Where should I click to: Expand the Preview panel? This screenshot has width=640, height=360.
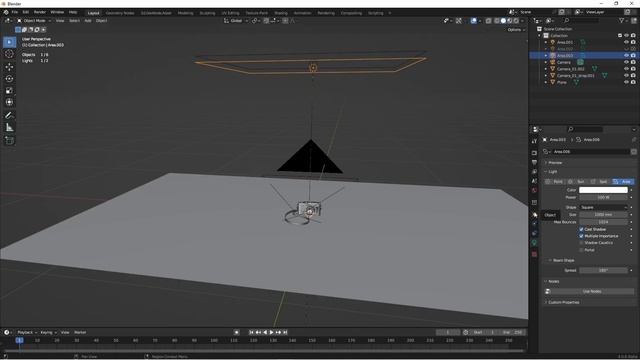pyautogui.click(x=555, y=162)
